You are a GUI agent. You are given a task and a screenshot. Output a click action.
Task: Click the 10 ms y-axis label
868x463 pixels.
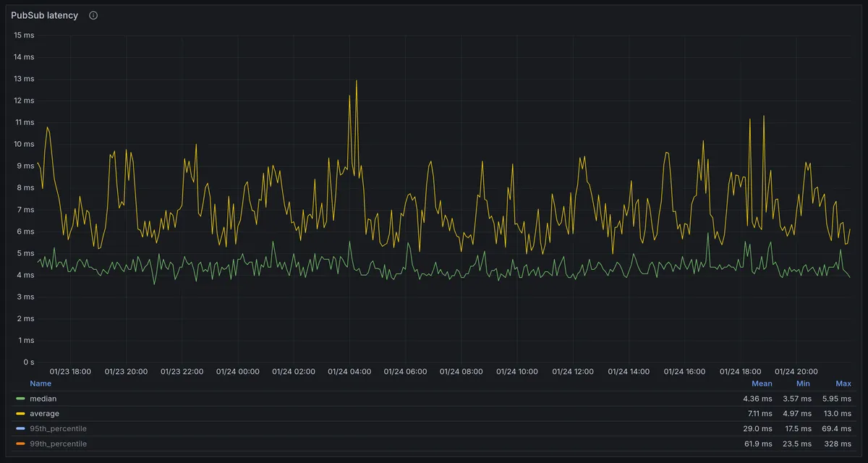tap(24, 144)
